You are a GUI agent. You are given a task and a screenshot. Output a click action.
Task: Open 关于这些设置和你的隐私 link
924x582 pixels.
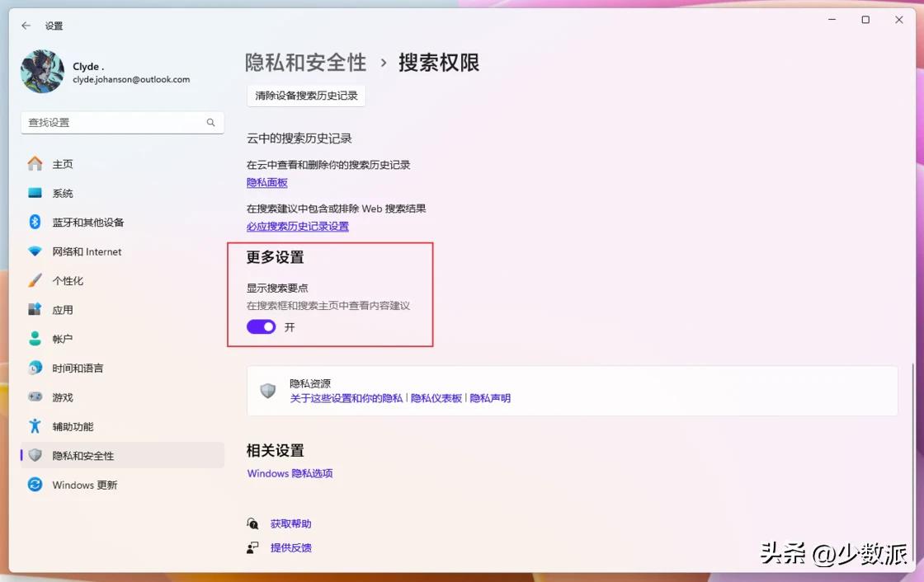pos(346,398)
